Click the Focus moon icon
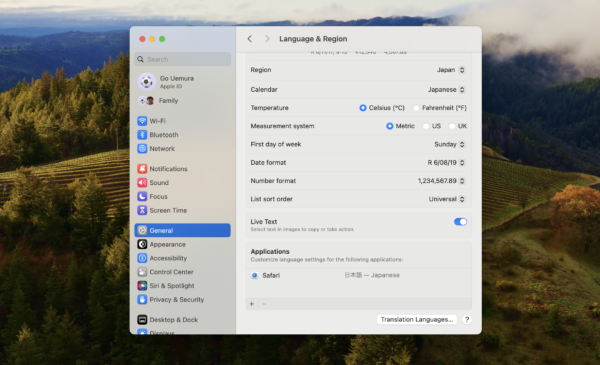This screenshot has height=365, width=600. [x=142, y=196]
